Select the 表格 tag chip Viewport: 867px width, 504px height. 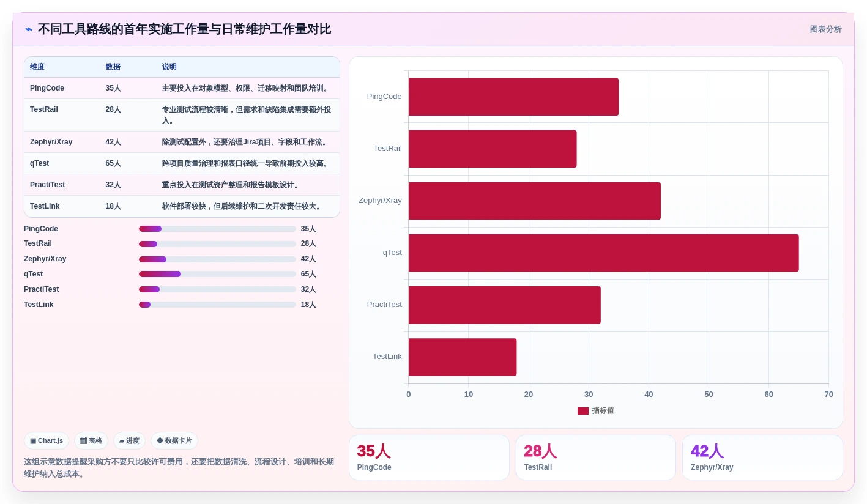(91, 440)
